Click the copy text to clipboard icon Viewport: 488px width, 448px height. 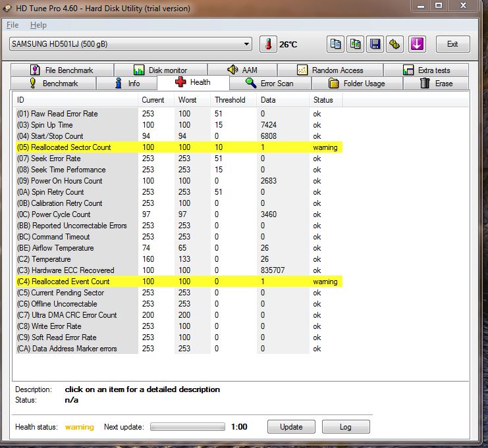[335, 44]
